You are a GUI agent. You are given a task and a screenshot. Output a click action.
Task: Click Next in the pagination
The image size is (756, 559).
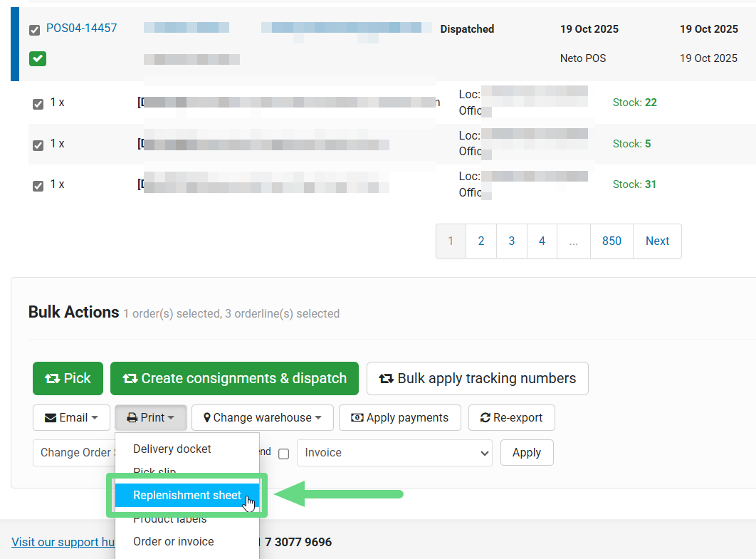click(657, 241)
